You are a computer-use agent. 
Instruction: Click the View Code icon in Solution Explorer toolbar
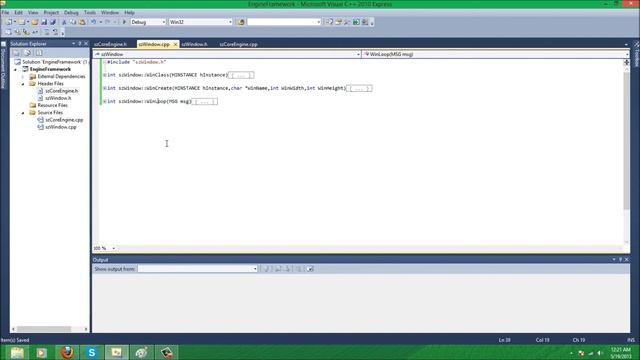point(39,53)
